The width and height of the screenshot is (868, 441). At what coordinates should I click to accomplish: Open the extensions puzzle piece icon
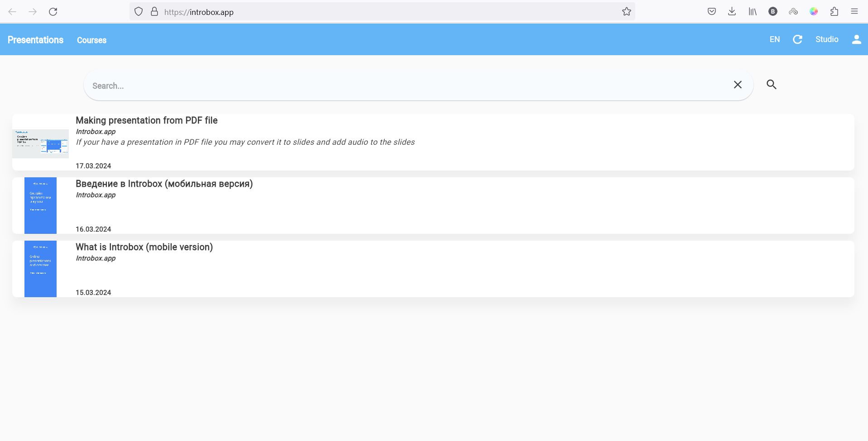tap(834, 12)
